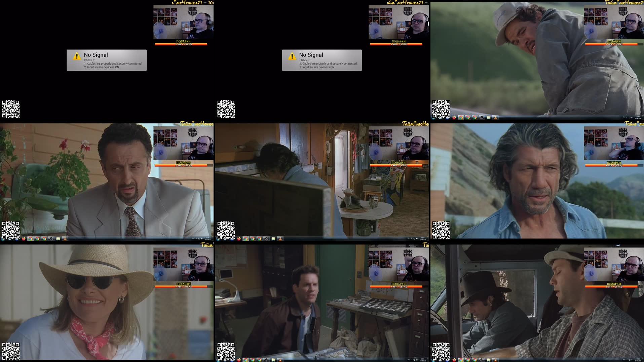The height and width of the screenshot is (362, 644).
Task: Click the webcam overlay in the truck-cab frame
Action: point(614,264)
